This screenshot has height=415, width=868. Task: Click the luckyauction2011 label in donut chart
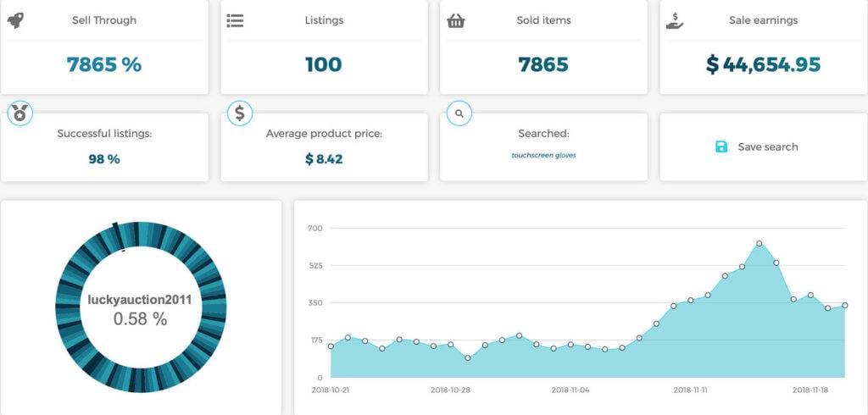tap(140, 300)
